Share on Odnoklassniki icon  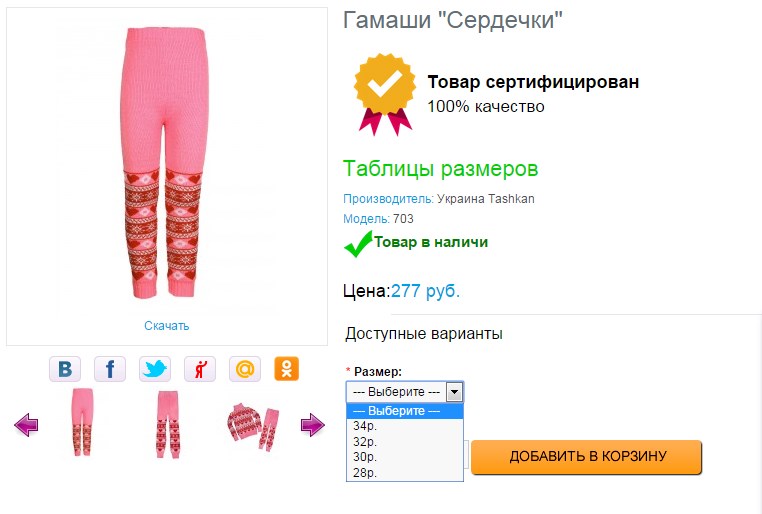287,369
